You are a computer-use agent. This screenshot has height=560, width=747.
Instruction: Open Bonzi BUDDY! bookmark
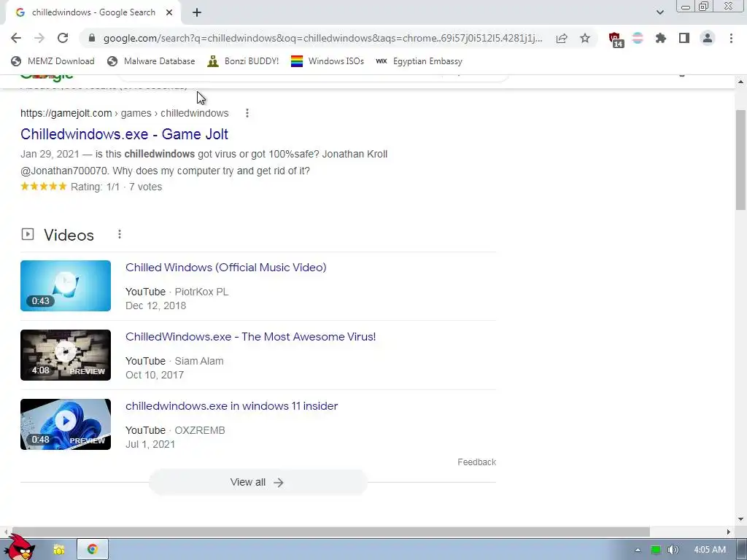(x=243, y=61)
